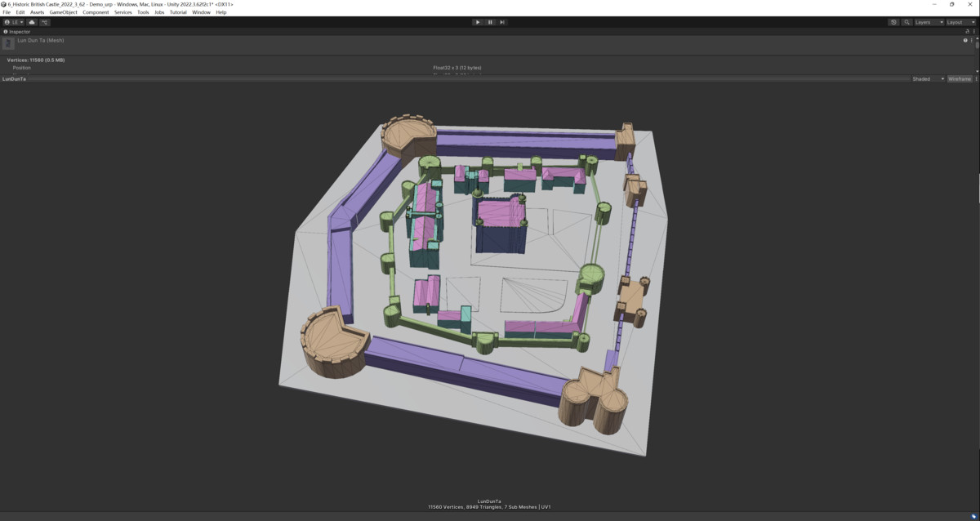
Task: Step one frame forward with the step button
Action: tap(502, 22)
